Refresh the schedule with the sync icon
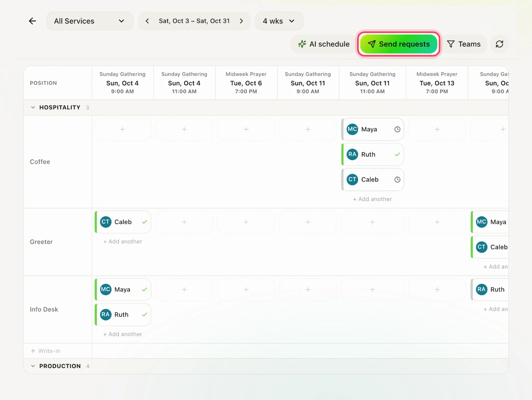The height and width of the screenshot is (400, 532). click(x=499, y=44)
